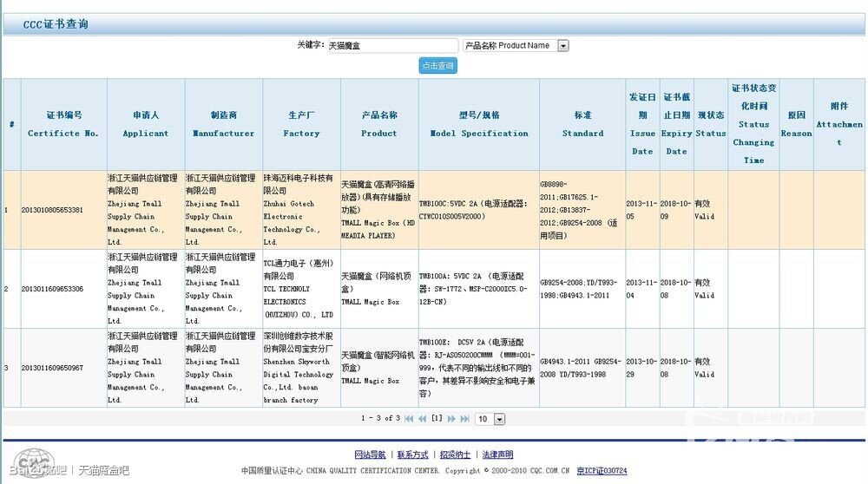Go to previous page pagination icon
This screenshot has height=484, width=868.
[423, 419]
